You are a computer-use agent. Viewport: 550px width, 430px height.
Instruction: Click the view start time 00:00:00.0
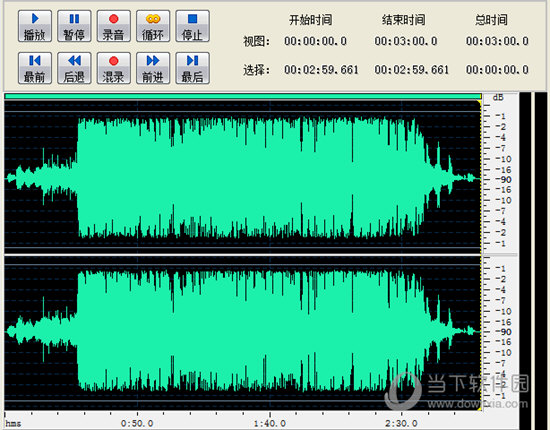click(x=315, y=41)
